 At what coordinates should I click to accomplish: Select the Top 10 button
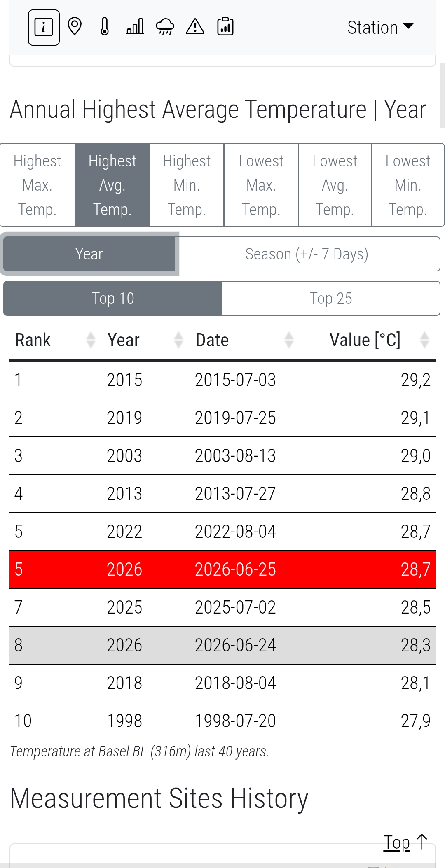click(x=113, y=299)
